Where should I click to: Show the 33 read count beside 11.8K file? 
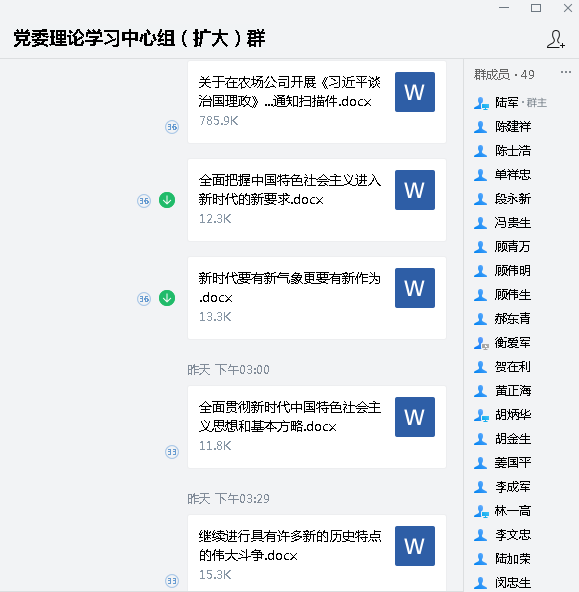click(x=172, y=452)
